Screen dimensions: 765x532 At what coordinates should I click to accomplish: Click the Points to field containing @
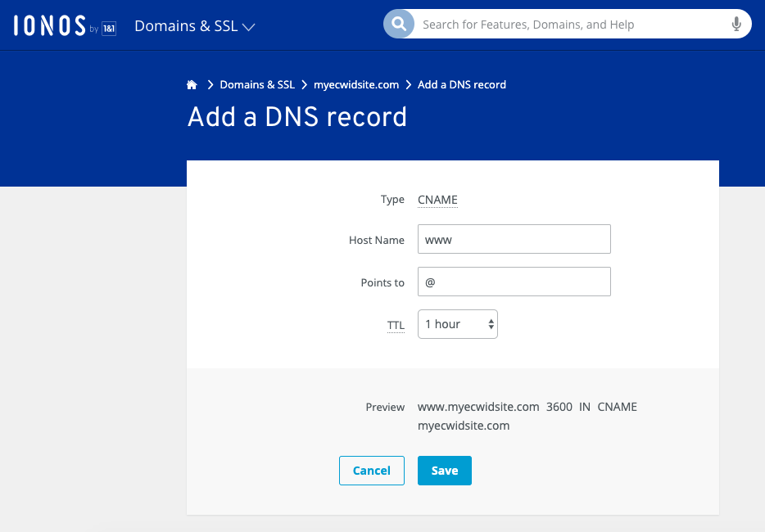click(x=514, y=282)
